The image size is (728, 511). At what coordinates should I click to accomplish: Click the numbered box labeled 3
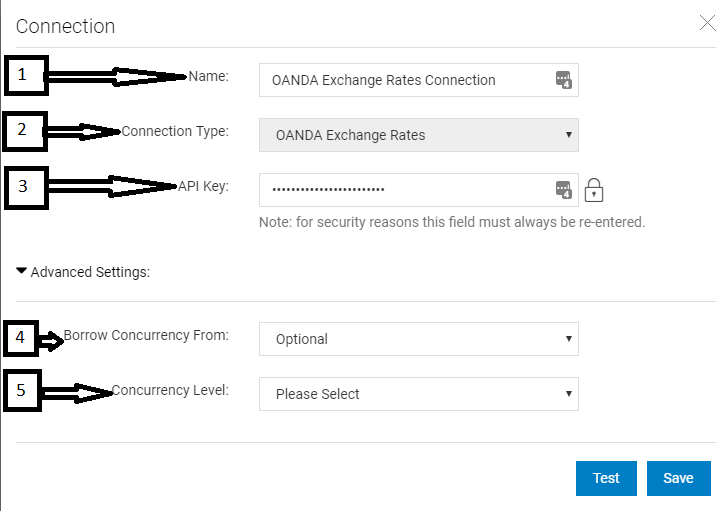click(x=26, y=188)
